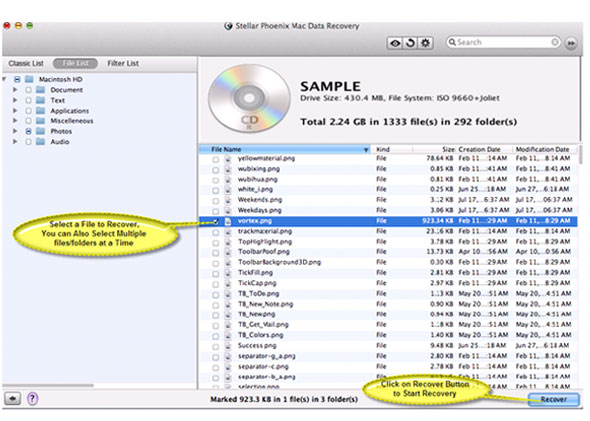Expand the Audio folder triangle
The height and width of the screenshot is (421, 590).
pyautogui.click(x=15, y=141)
